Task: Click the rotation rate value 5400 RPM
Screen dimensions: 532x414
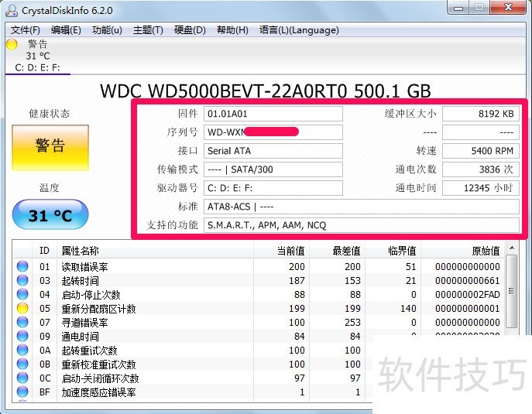Action: pos(481,151)
